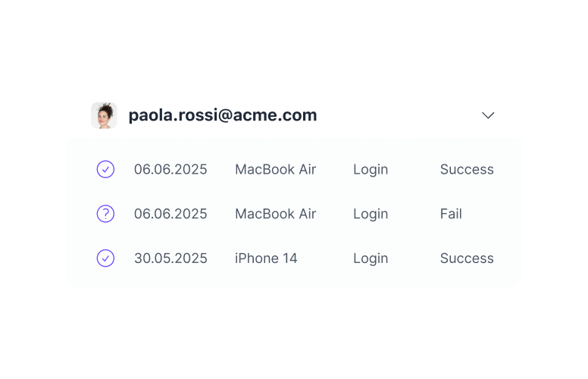Click Login in the iPhone 14 row

pos(371,258)
